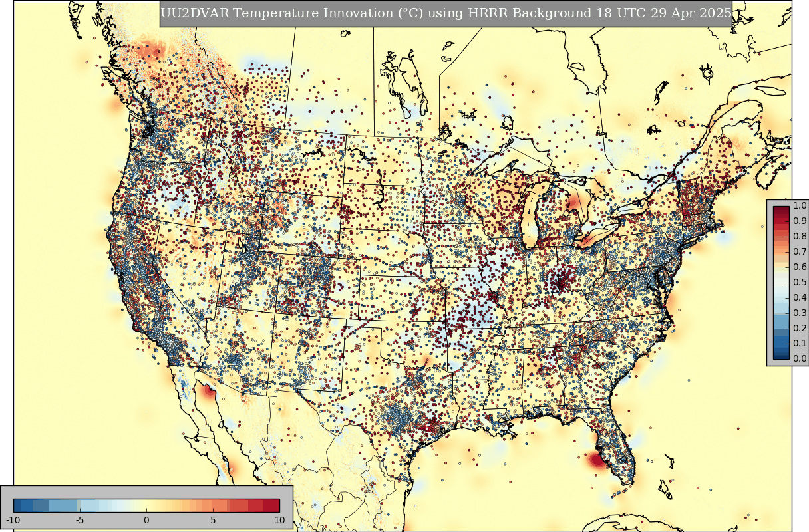Click the 0.8 label on right colorbar
The width and height of the screenshot is (809, 532).
click(800, 237)
